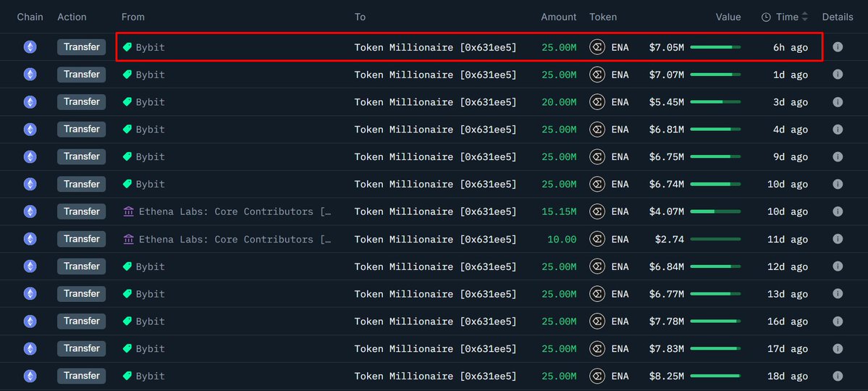Open details icon for the 3d ago transfer
This screenshot has width=868, height=391.
click(x=838, y=102)
